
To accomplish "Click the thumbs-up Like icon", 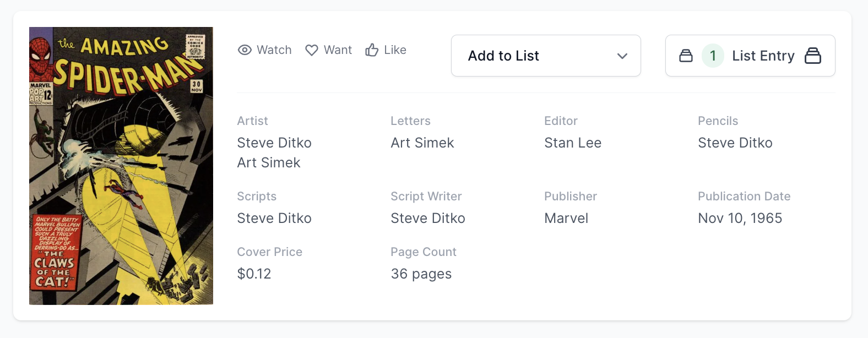I will point(372,50).
